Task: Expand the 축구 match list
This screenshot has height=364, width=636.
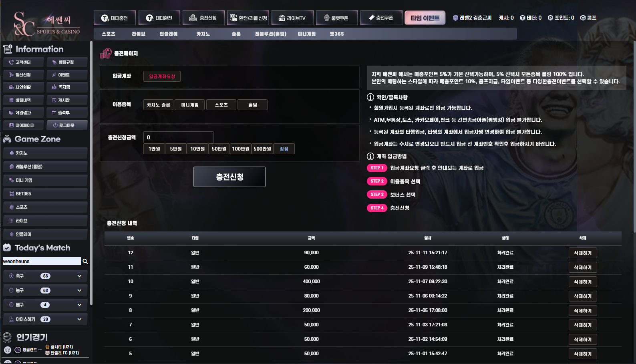Action: pos(79,276)
